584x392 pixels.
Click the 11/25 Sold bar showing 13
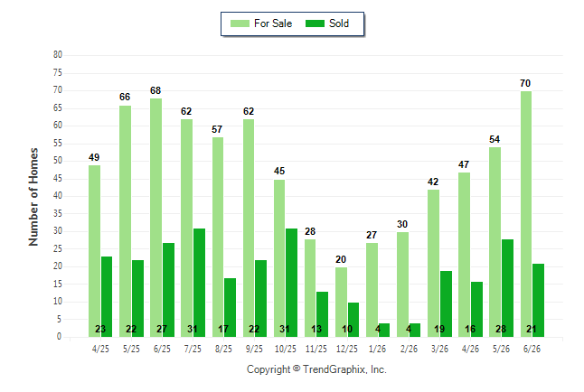point(322,314)
